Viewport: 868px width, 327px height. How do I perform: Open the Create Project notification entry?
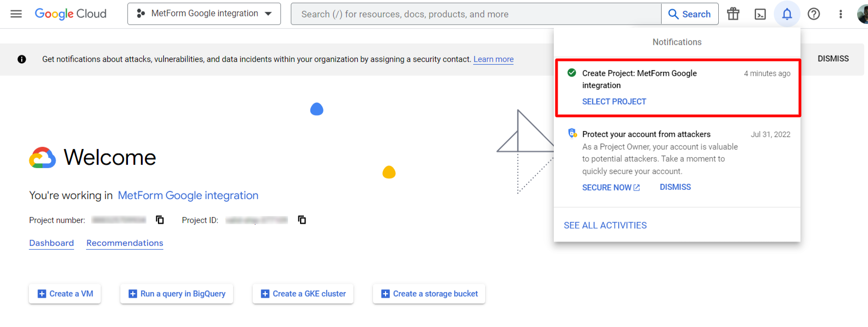click(x=678, y=88)
